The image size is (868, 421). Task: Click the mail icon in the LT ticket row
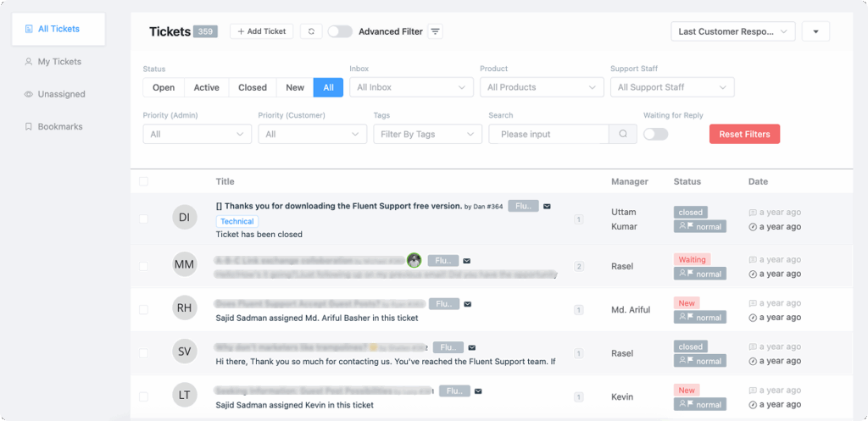coord(478,391)
